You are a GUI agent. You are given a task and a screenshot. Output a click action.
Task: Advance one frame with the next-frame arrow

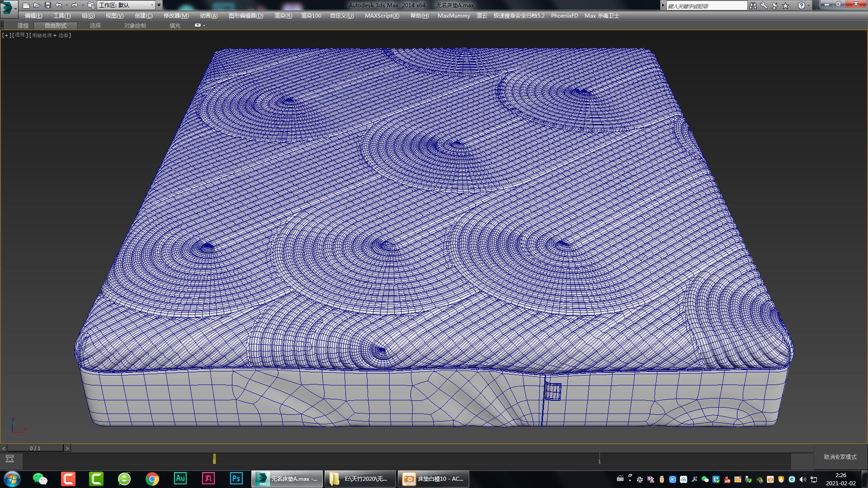[67, 448]
